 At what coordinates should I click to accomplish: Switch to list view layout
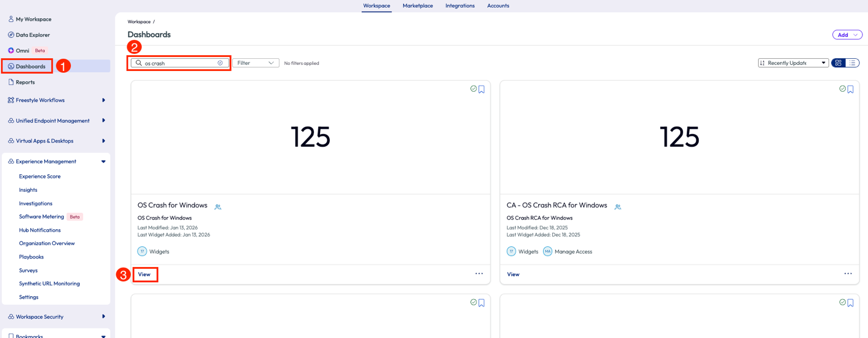pos(852,63)
